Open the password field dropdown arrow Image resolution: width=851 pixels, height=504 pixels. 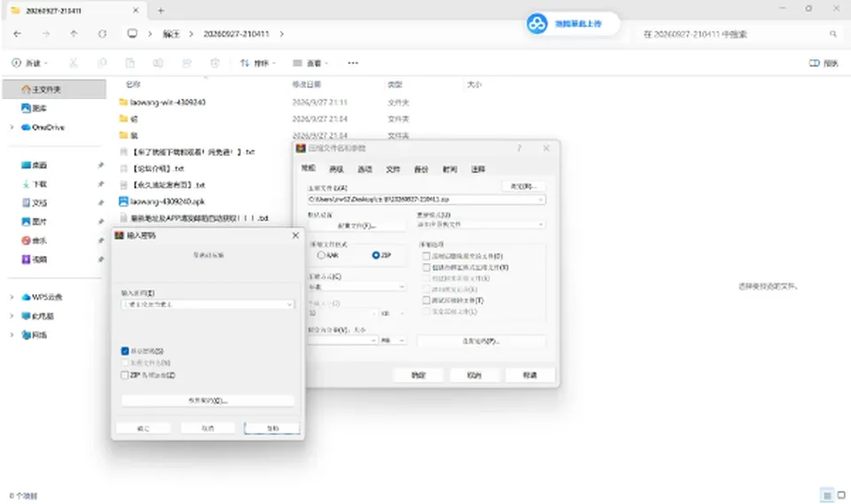[289, 305]
